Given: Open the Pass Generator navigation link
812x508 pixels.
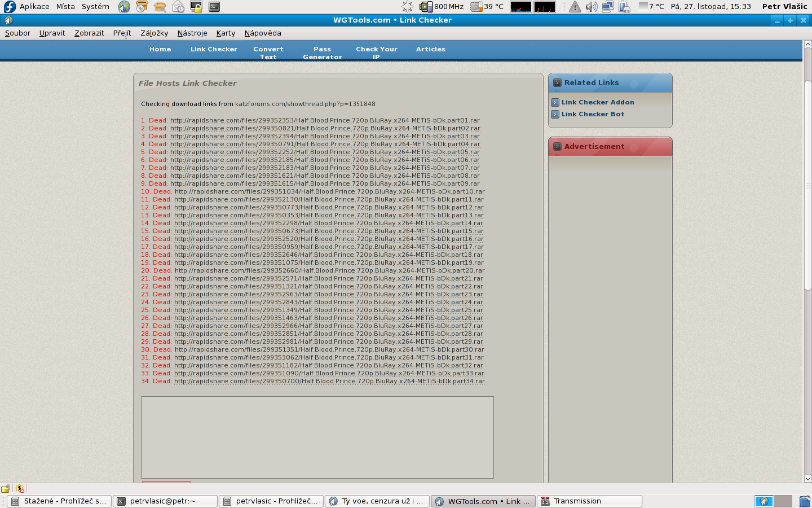Looking at the screenshot, I should [323, 53].
